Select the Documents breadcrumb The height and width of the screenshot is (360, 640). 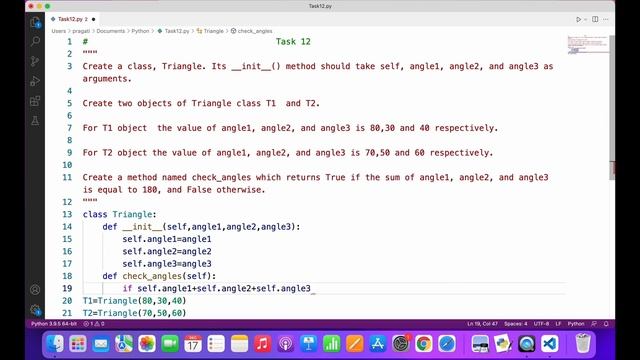[x=111, y=31]
